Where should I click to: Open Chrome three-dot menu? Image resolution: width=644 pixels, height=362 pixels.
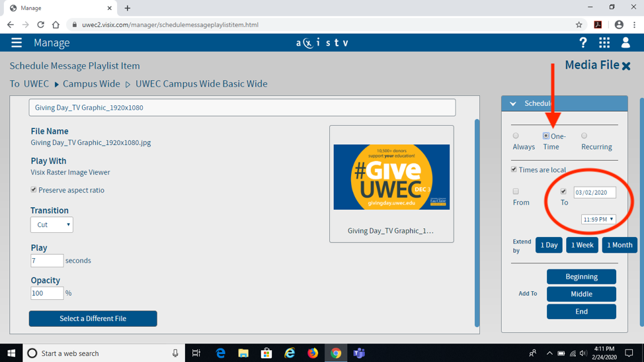click(635, 24)
